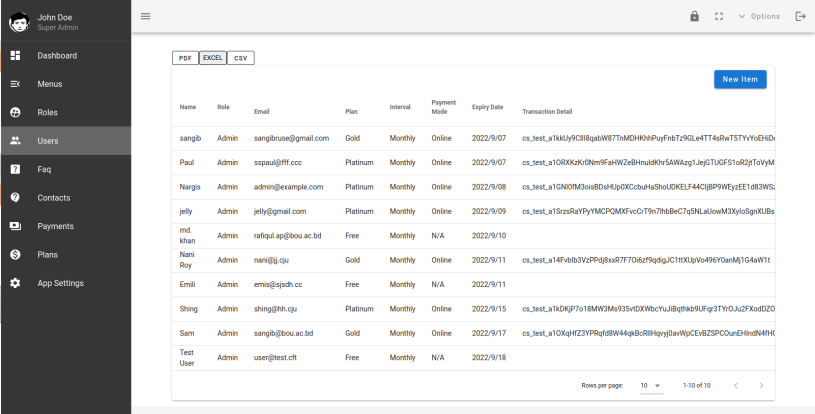Export table using EXCEL button
The width and height of the screenshot is (815, 414).
pyautogui.click(x=211, y=58)
